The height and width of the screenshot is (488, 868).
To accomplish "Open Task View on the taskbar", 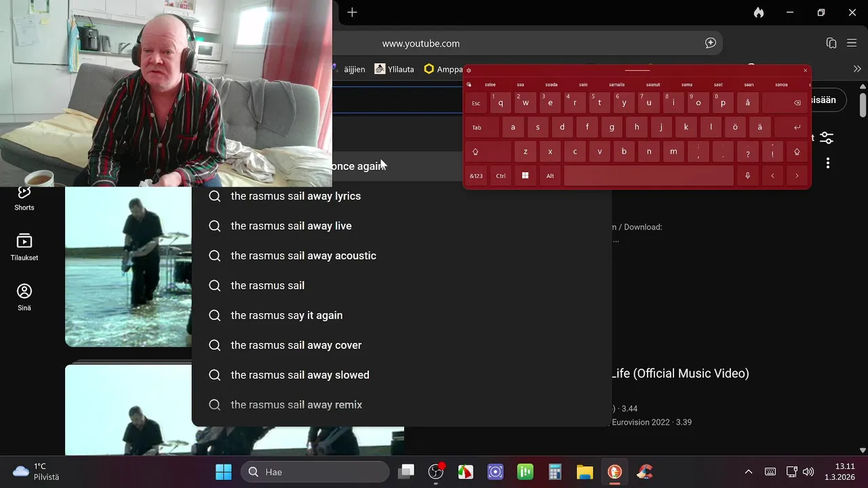I will click(406, 472).
